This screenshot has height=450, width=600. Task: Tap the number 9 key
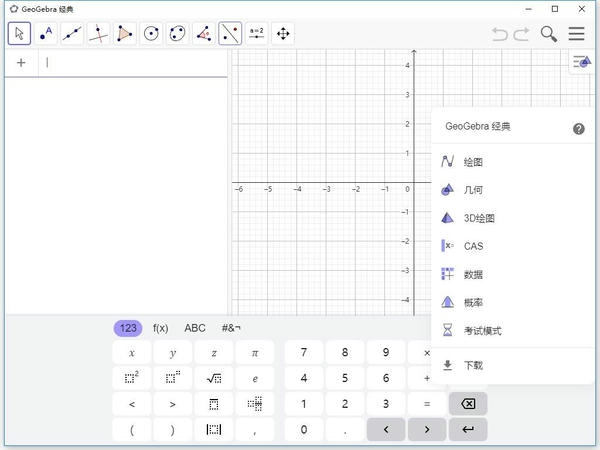pyautogui.click(x=386, y=353)
